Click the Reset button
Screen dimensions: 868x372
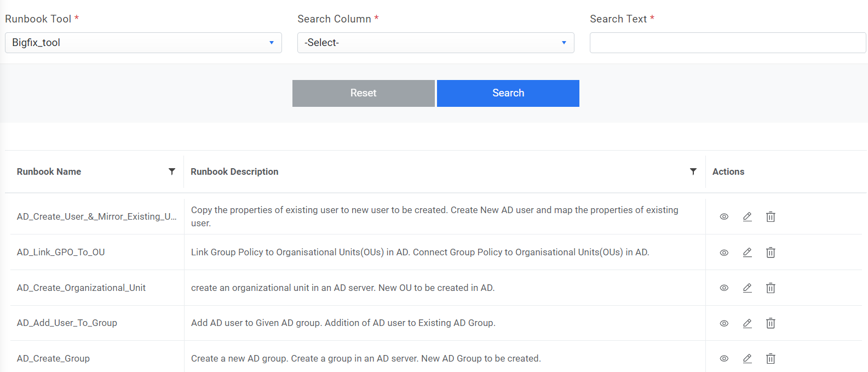tap(363, 93)
